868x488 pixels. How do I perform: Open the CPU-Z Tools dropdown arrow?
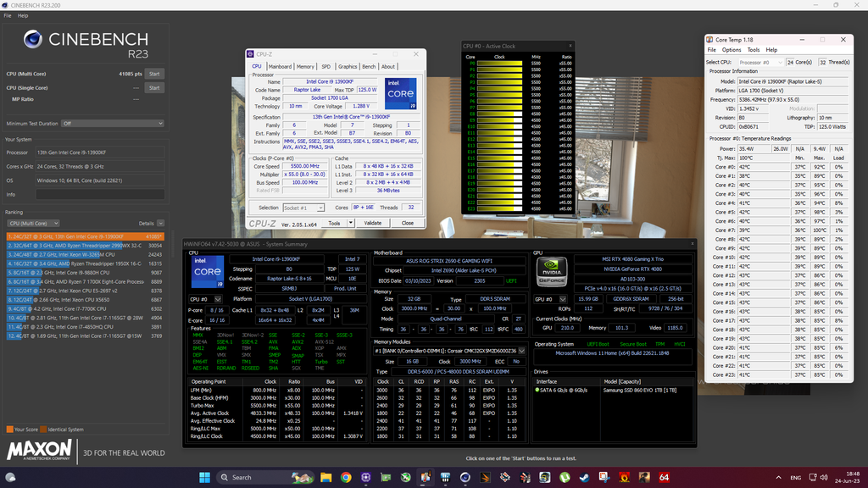point(349,223)
